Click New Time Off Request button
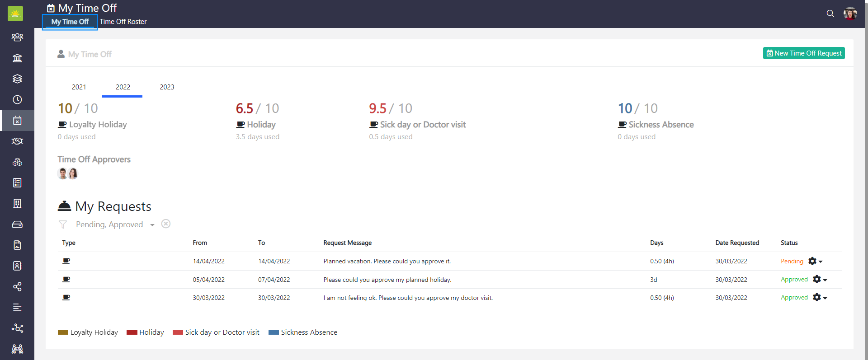Screen dimensions: 868x360 [804, 53]
